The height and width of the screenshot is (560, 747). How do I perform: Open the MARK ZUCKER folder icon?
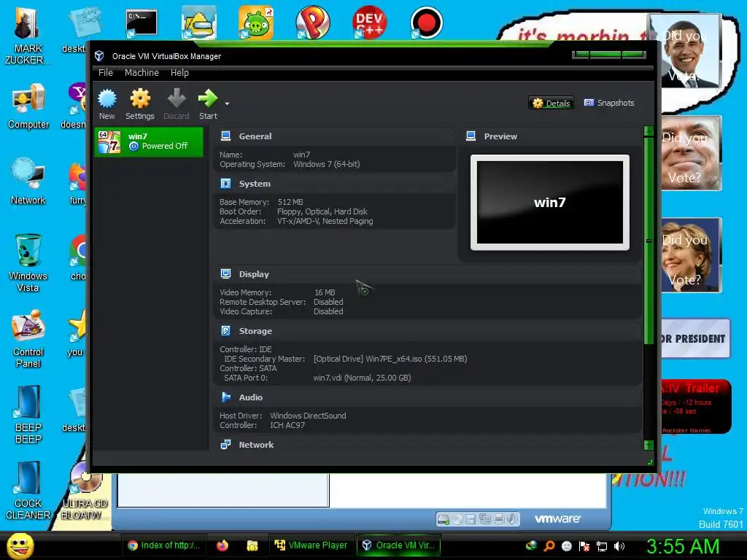coord(28,36)
